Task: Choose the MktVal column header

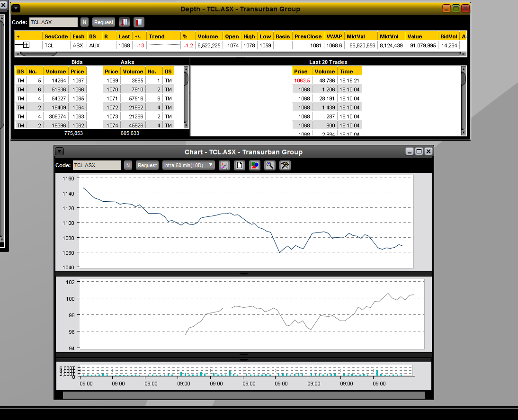Action: point(361,36)
